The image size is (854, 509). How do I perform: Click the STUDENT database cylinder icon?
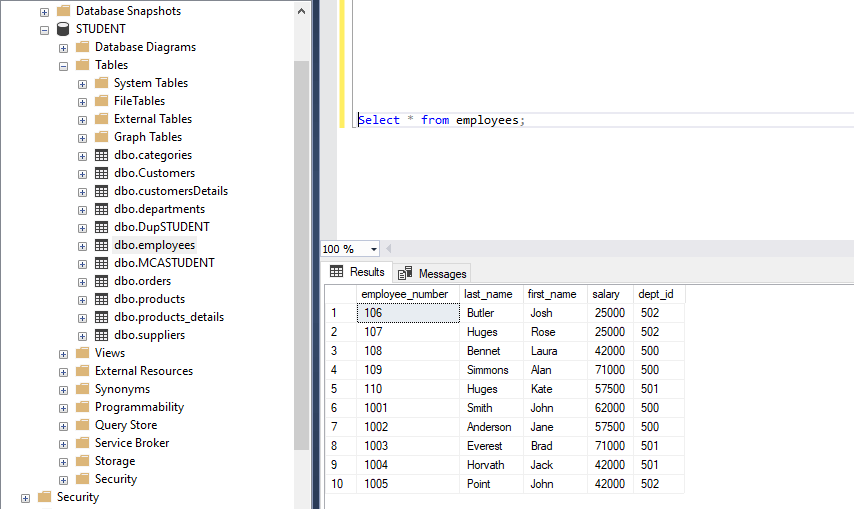tap(63, 29)
